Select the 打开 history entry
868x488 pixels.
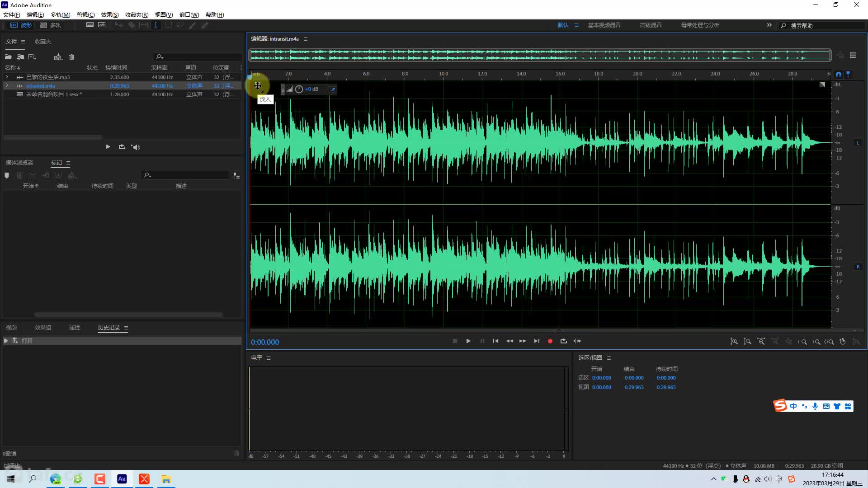pyautogui.click(x=122, y=341)
